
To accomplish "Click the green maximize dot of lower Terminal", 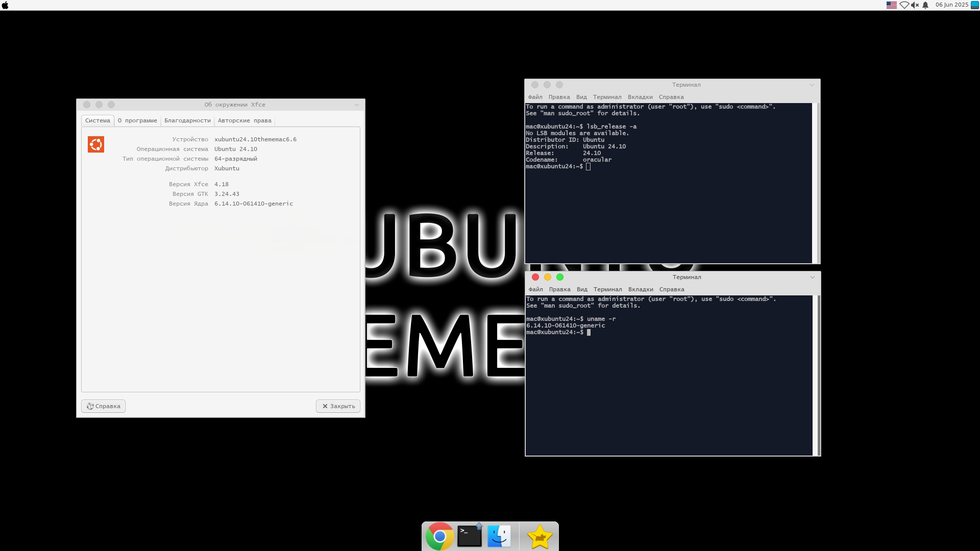I will (560, 277).
